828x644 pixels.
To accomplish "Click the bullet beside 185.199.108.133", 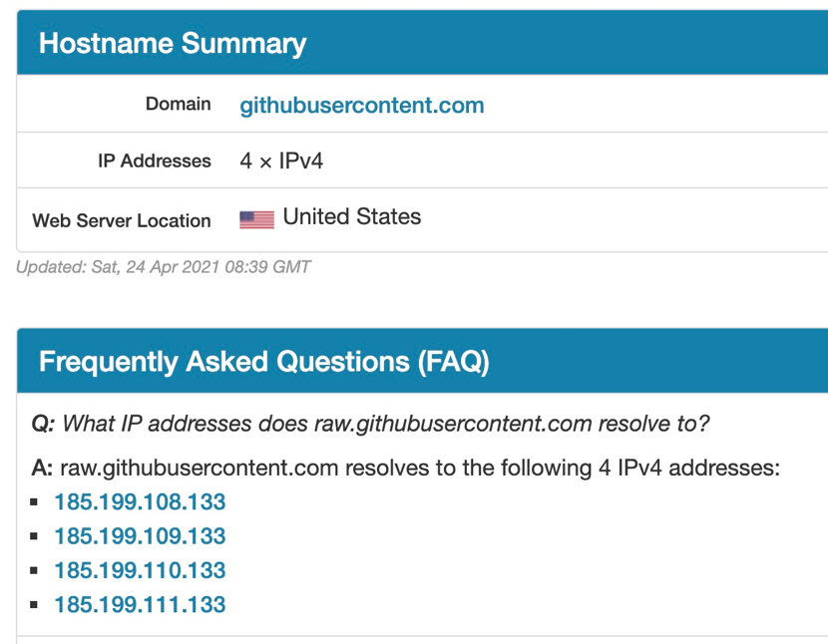I will tap(34, 502).
